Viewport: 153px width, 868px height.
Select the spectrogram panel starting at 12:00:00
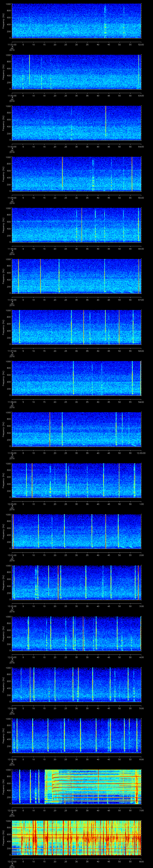coord(76,481)
